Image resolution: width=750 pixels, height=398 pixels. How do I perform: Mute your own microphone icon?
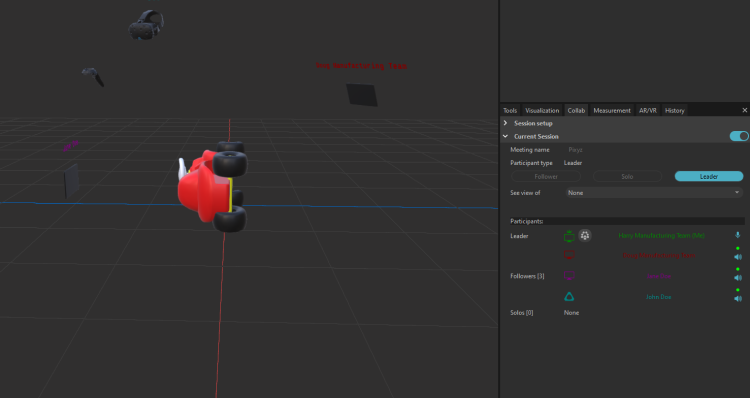(738, 235)
